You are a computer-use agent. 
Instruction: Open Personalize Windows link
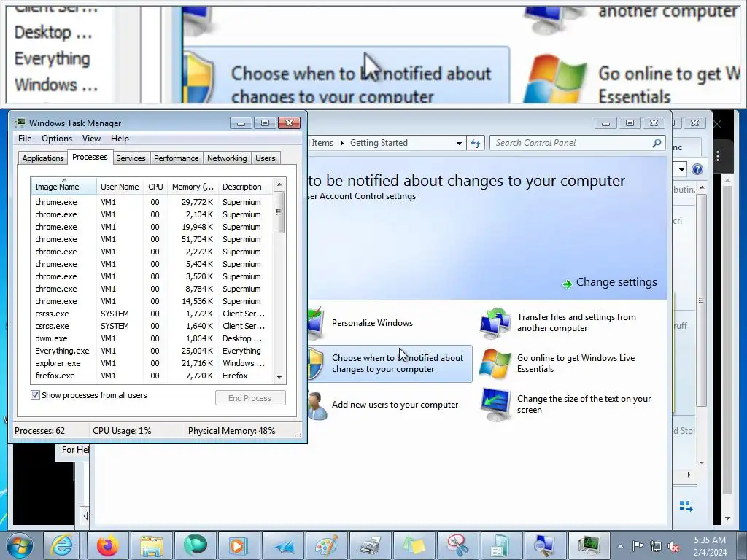coord(372,323)
